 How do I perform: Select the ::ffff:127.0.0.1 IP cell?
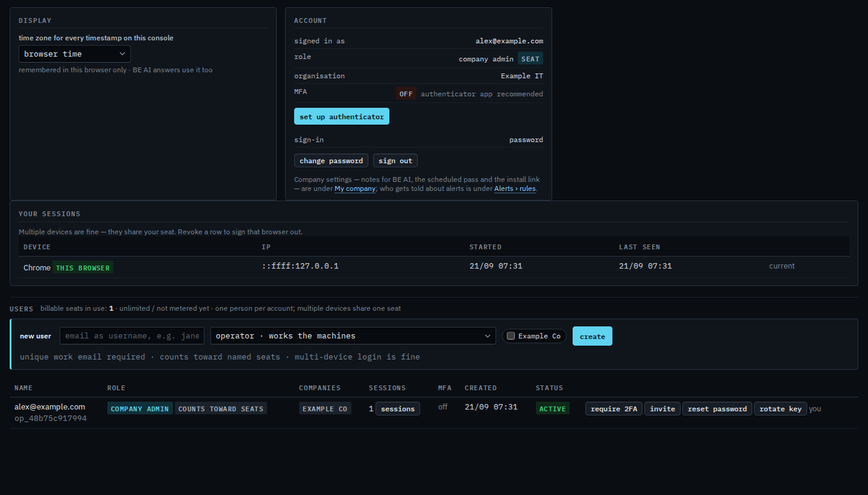pyautogui.click(x=300, y=266)
